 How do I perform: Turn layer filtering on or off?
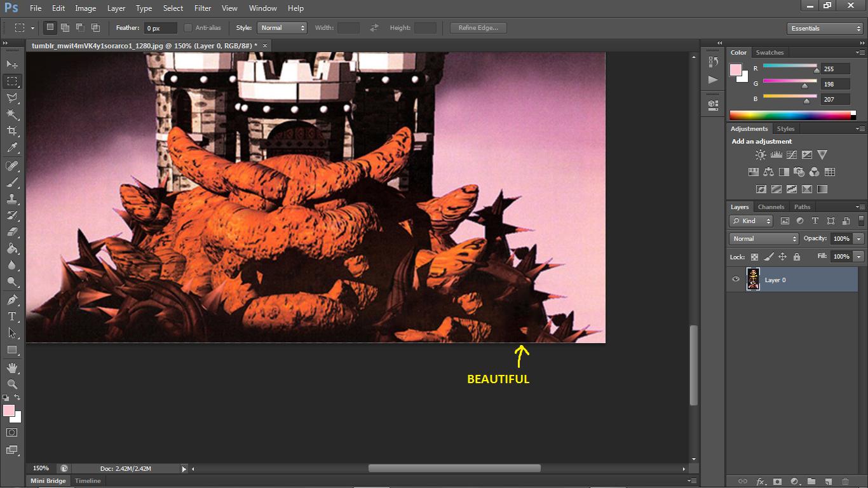click(862, 220)
